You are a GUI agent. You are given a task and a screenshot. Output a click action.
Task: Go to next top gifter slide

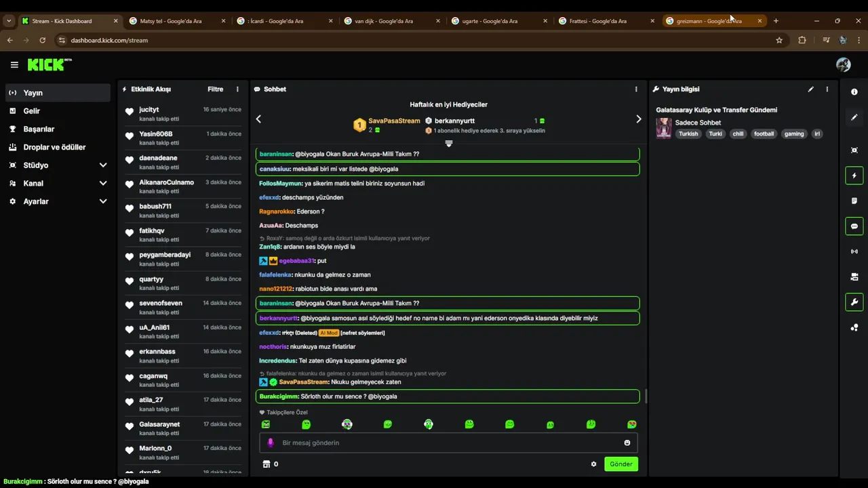click(638, 119)
